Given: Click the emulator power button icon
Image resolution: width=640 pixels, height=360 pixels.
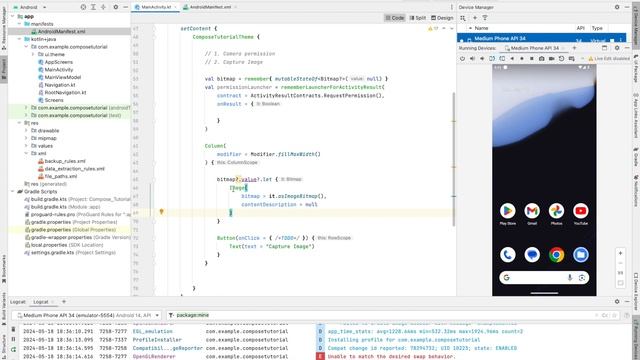Looking at the screenshot, I should click(x=462, y=58).
